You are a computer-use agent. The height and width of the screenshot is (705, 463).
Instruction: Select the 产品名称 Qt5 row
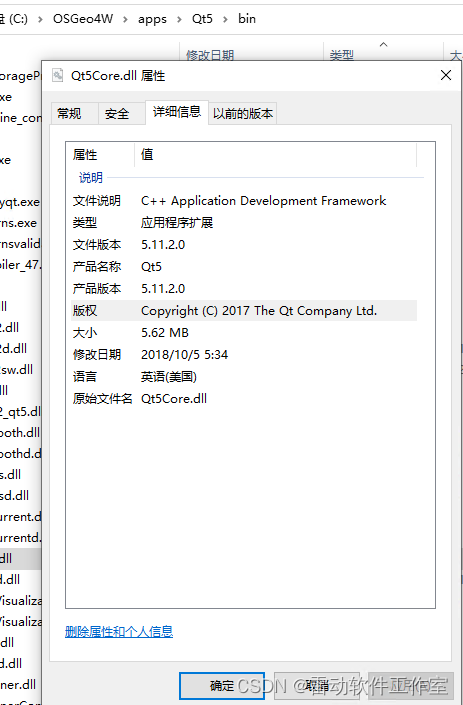pos(244,267)
